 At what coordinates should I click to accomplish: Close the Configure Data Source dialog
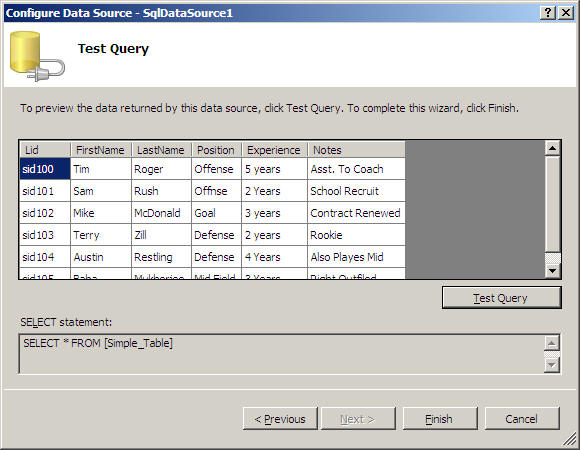pyautogui.click(x=566, y=13)
